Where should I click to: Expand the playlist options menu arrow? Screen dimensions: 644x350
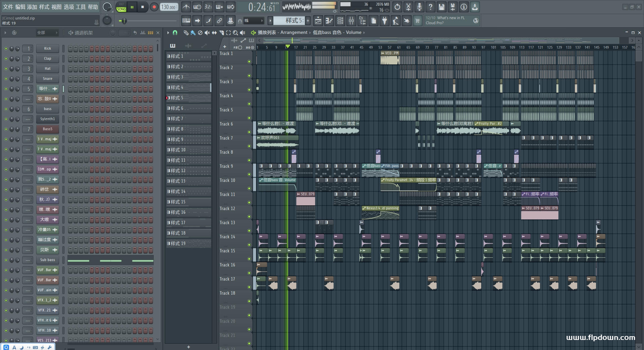click(168, 33)
